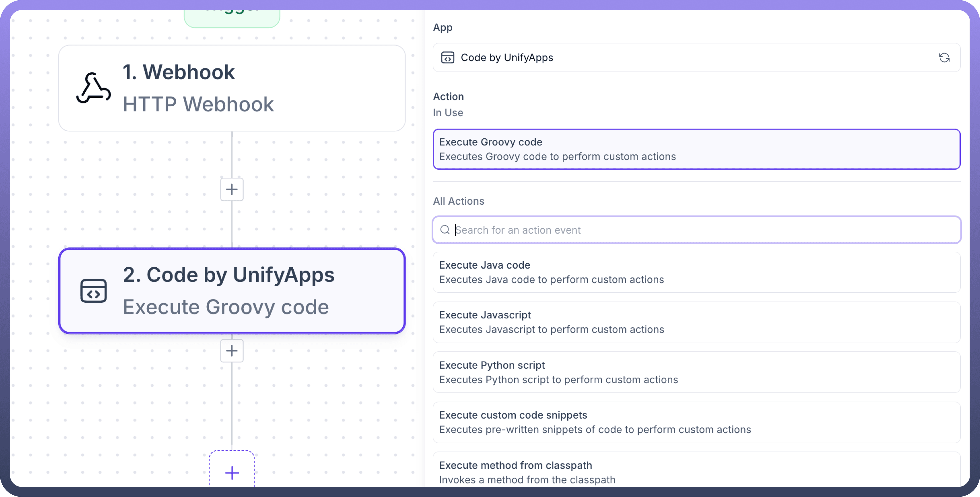
Task: Click the dashed plus at workflow end
Action: click(x=232, y=473)
